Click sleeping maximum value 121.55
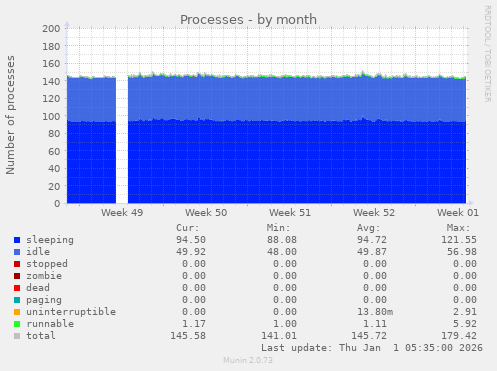Image resolution: width=497 pixels, height=371 pixels. pos(459,240)
